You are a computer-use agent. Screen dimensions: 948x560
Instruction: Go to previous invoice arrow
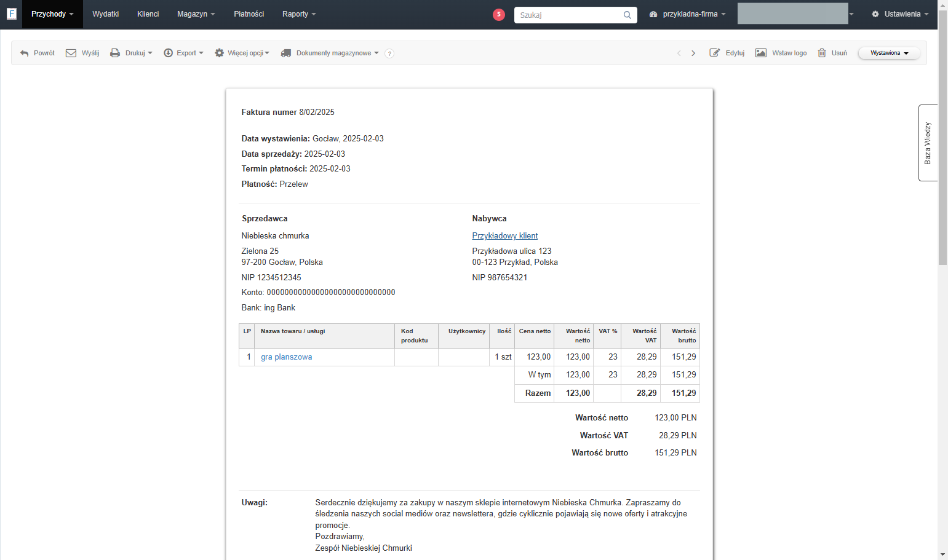click(x=679, y=53)
